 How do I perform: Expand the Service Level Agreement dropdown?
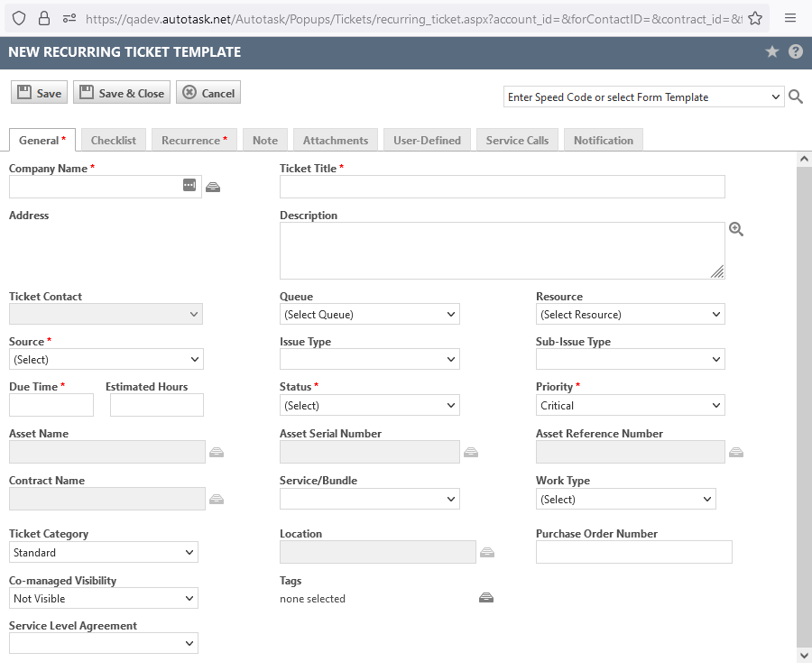pos(104,644)
